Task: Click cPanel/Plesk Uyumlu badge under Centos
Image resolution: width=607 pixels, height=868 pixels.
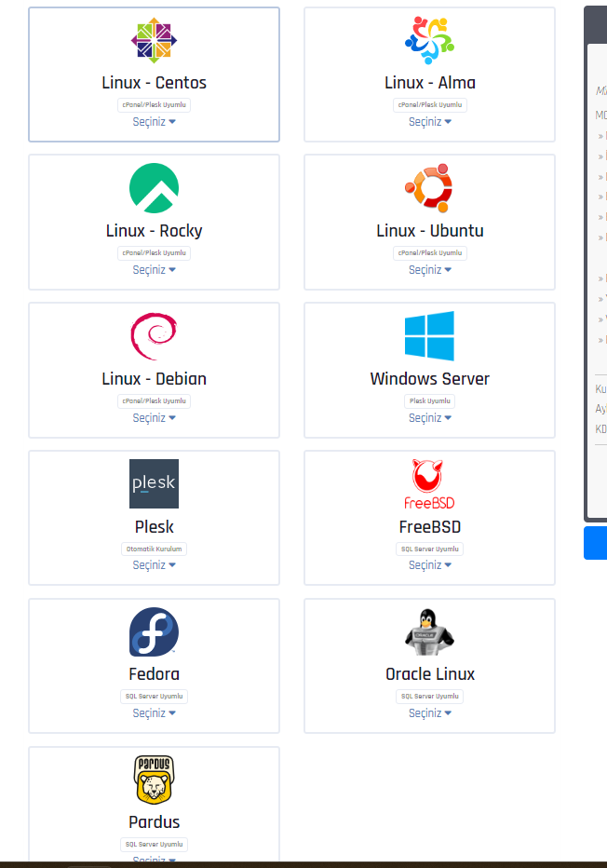Action: [154, 104]
